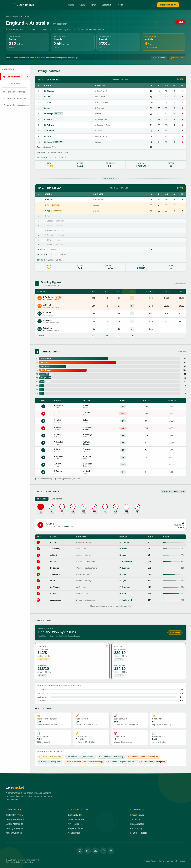This screenshot has width=191, height=868.
Task: Click the LIVE status badge
Action: [x=180, y=22]
